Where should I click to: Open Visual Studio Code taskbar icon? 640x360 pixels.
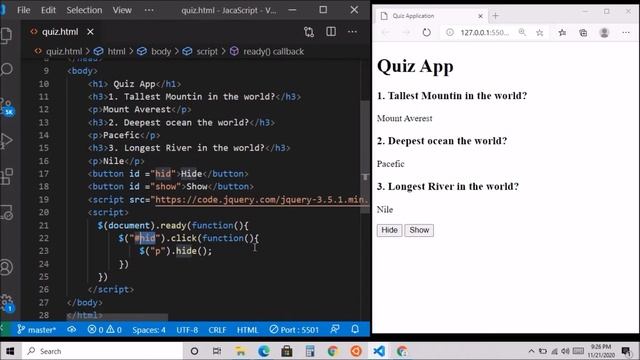pyautogui.click(x=379, y=351)
